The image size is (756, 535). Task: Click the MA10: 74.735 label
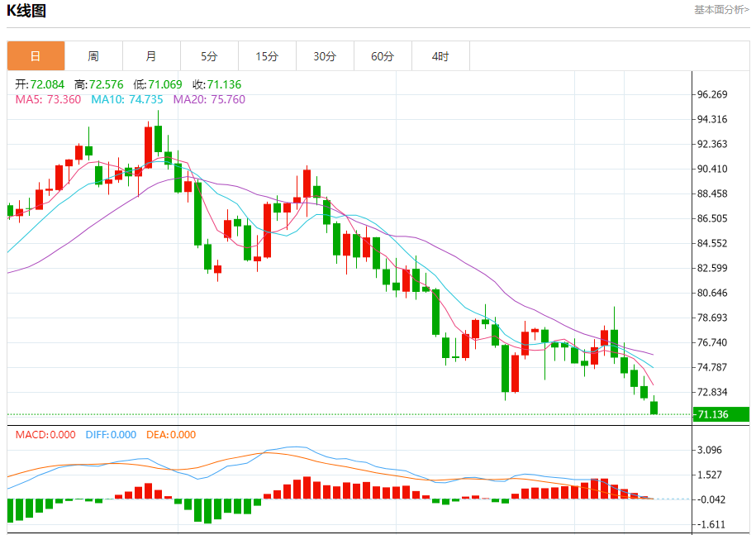[127, 100]
